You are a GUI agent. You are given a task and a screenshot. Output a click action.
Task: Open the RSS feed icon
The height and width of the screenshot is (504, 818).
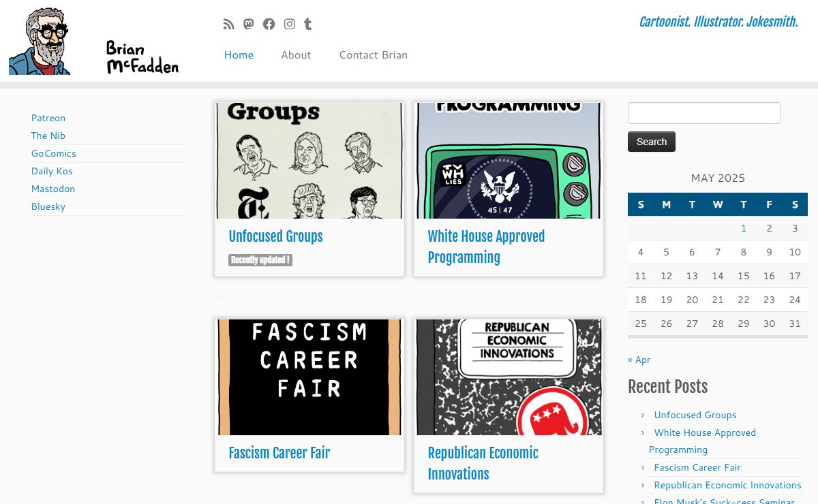pyautogui.click(x=228, y=25)
